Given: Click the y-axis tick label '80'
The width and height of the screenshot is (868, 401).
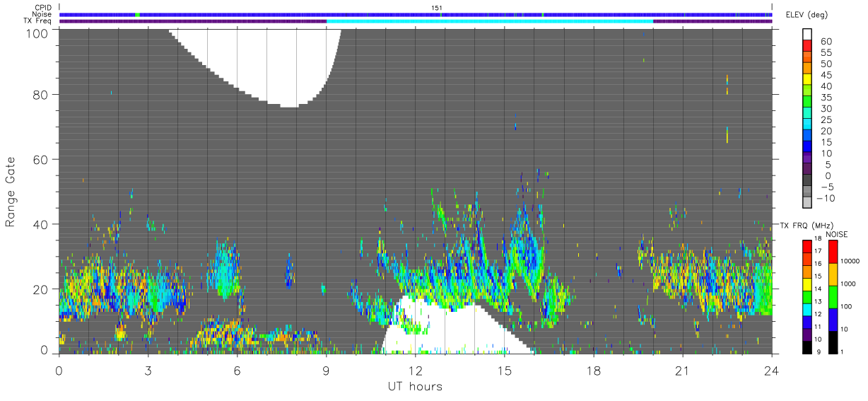Looking at the screenshot, I should pos(42,95).
